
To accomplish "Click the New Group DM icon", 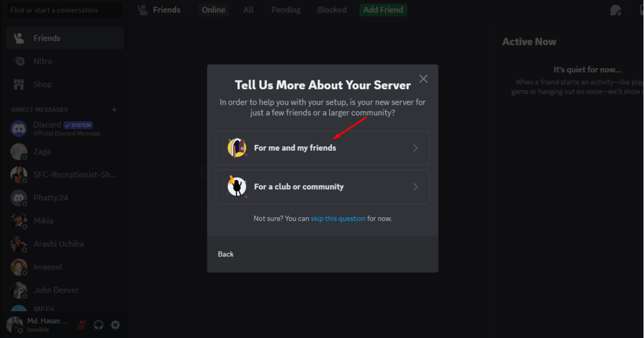I will 616,10.
